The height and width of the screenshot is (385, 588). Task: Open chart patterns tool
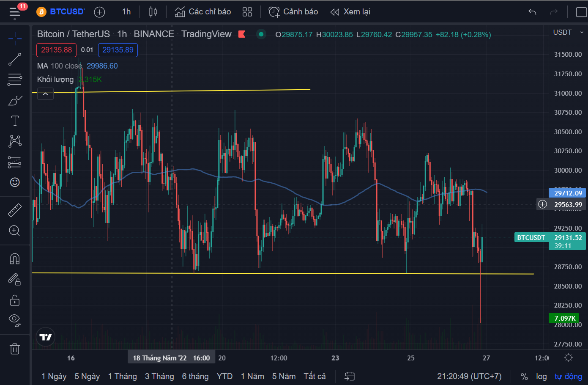15,141
